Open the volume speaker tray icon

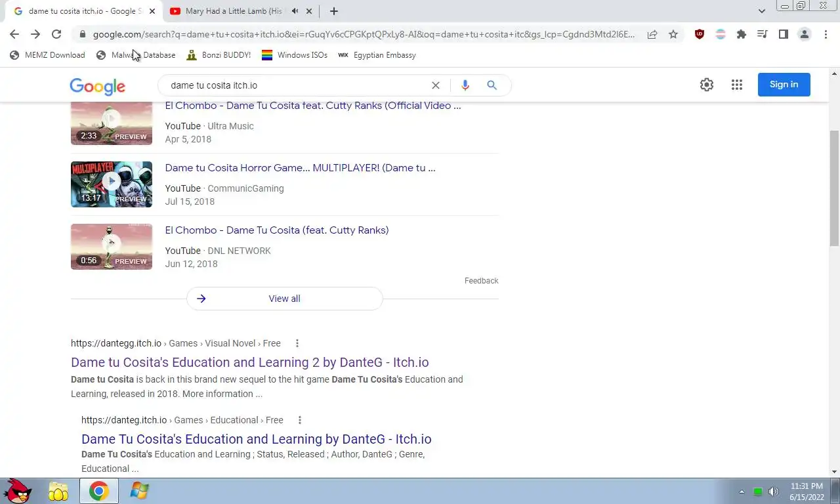(774, 492)
